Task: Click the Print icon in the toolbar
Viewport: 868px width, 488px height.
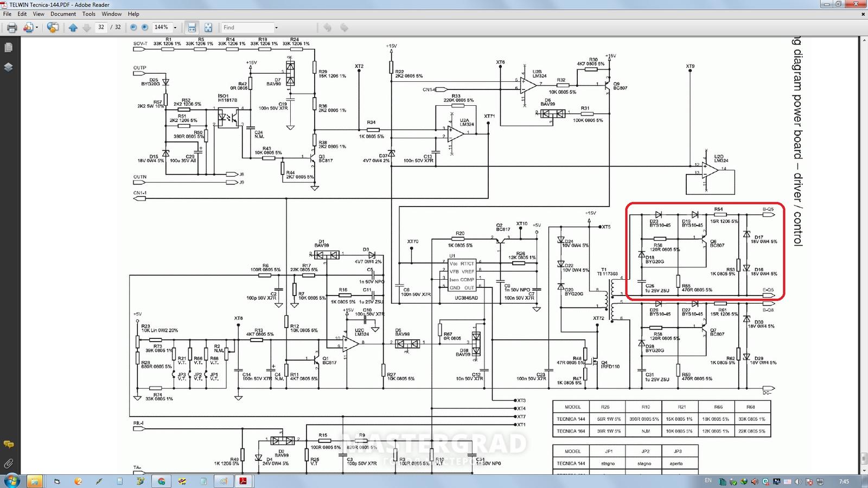Action: [11, 27]
